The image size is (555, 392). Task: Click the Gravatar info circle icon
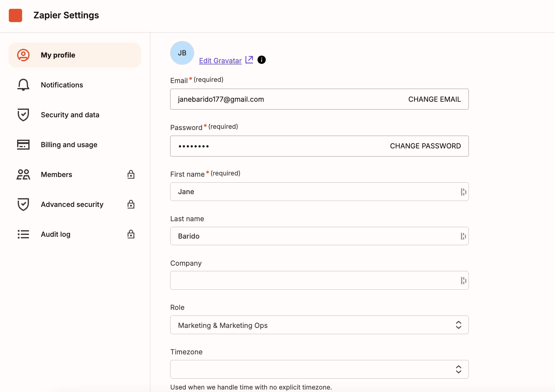click(262, 60)
